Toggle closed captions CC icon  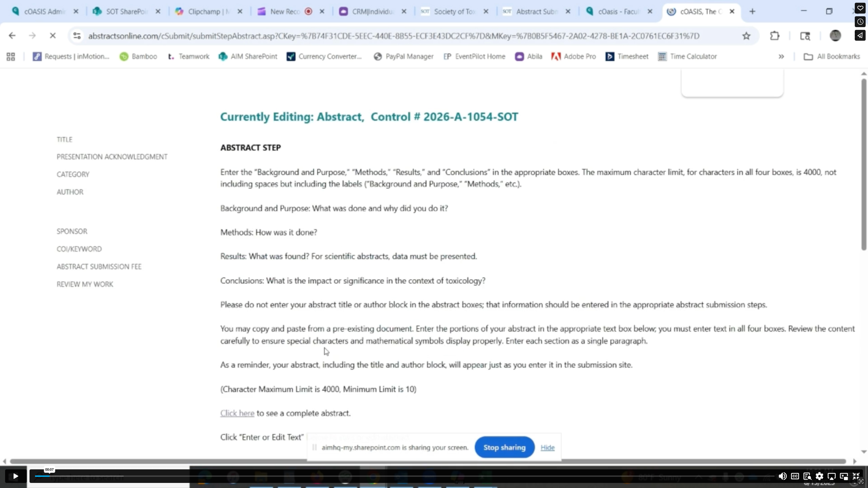795,476
